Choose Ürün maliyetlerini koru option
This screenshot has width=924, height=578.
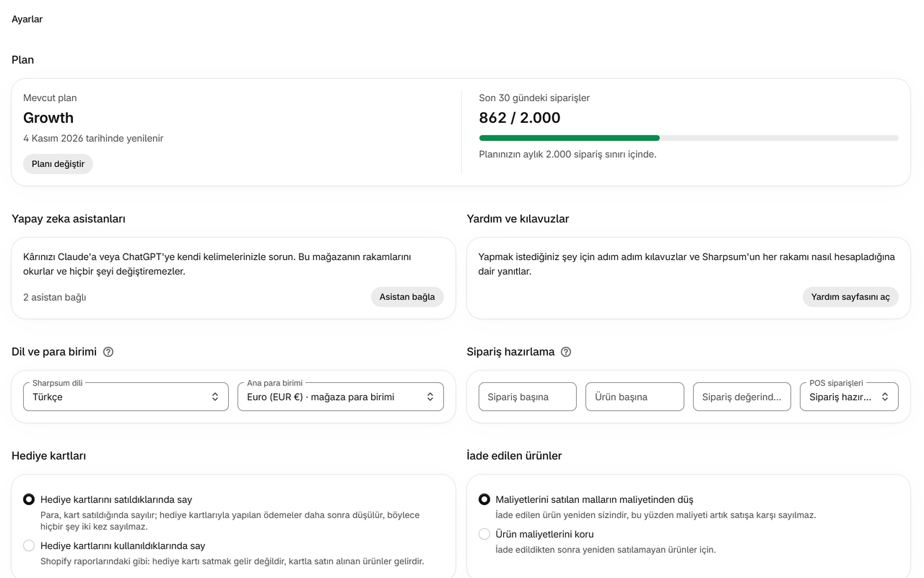tap(484, 534)
